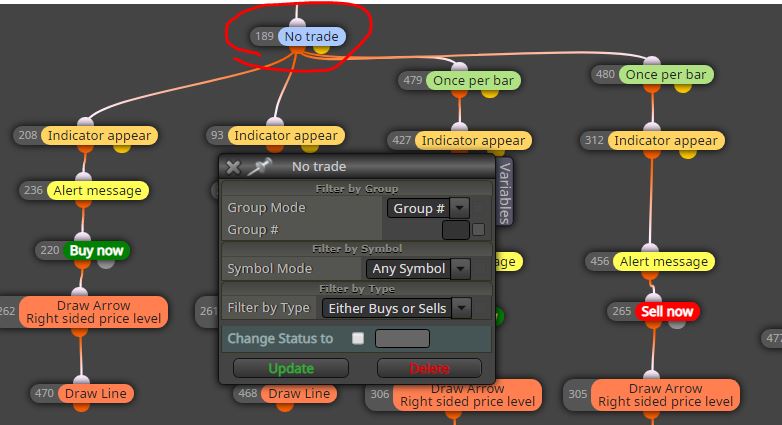Select the No trade block 189

tap(311, 36)
